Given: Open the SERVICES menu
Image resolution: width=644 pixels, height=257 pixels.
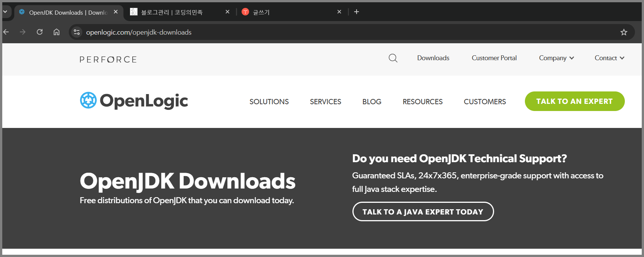Looking at the screenshot, I should [x=325, y=102].
